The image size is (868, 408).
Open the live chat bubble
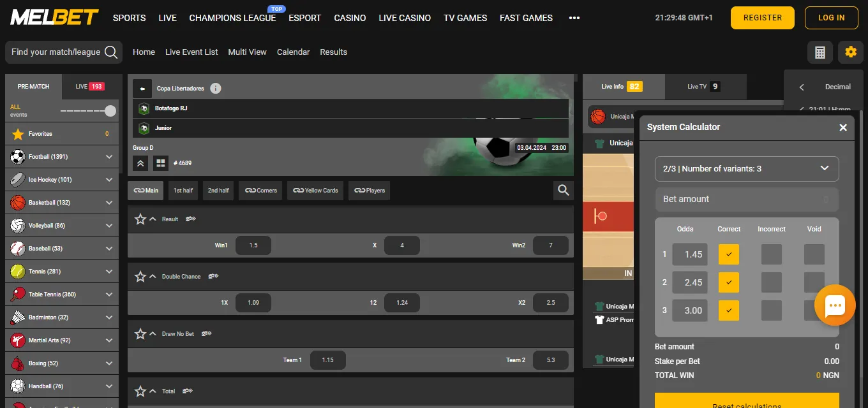(835, 305)
